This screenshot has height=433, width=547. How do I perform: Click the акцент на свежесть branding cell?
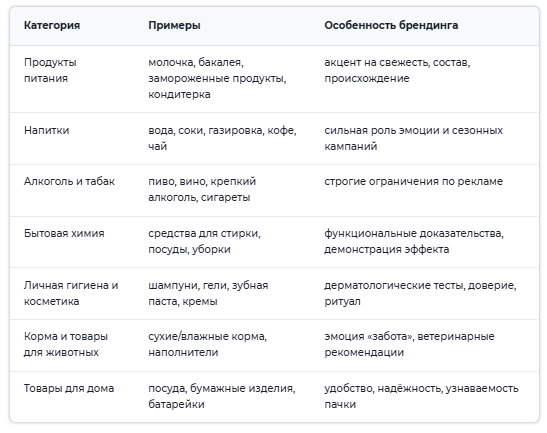click(x=397, y=70)
